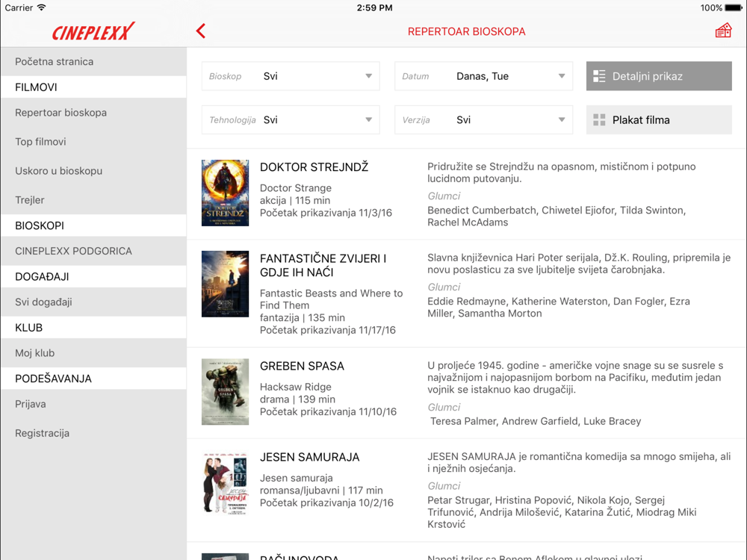This screenshot has width=747, height=560.
Task: Select Repertoar bioskopa in sidebar
Action: click(x=93, y=113)
